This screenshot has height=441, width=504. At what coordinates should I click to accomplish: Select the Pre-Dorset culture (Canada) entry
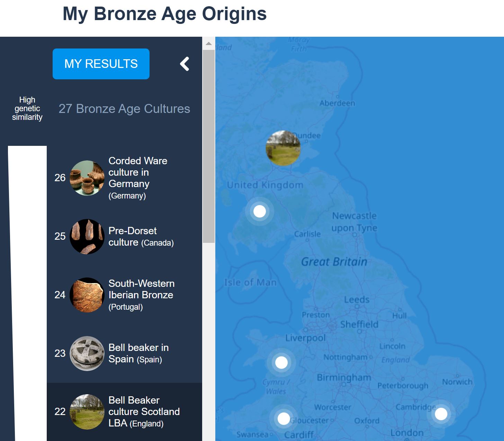pos(124,236)
